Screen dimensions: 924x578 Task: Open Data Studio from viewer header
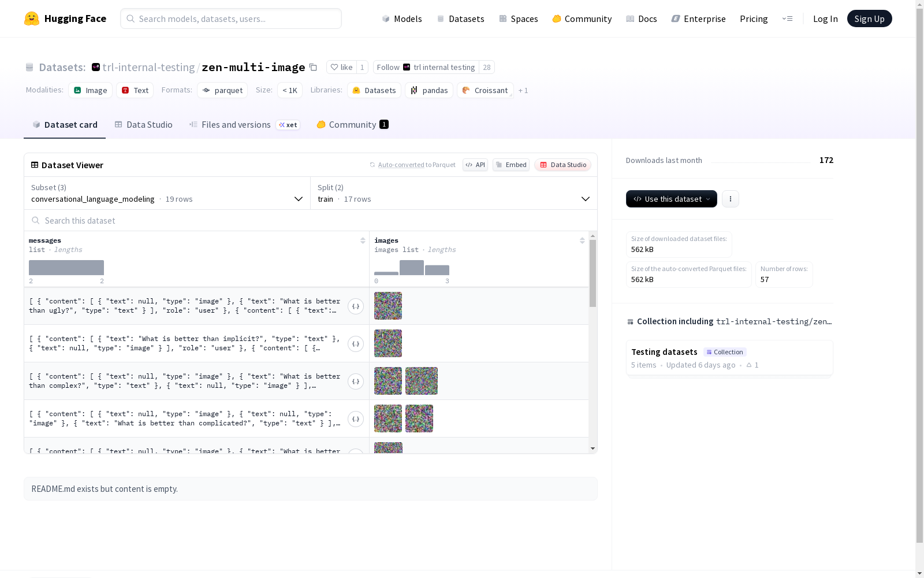(563, 165)
